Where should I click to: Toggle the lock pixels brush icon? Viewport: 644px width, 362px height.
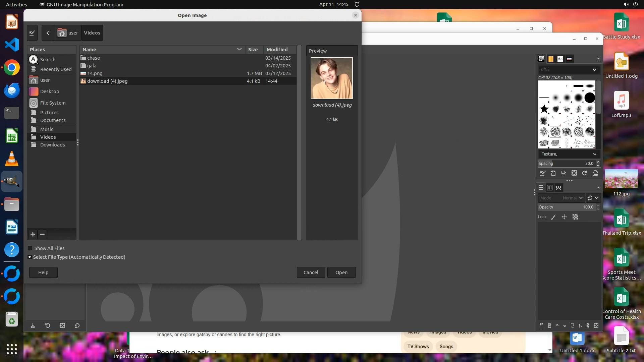(x=553, y=217)
